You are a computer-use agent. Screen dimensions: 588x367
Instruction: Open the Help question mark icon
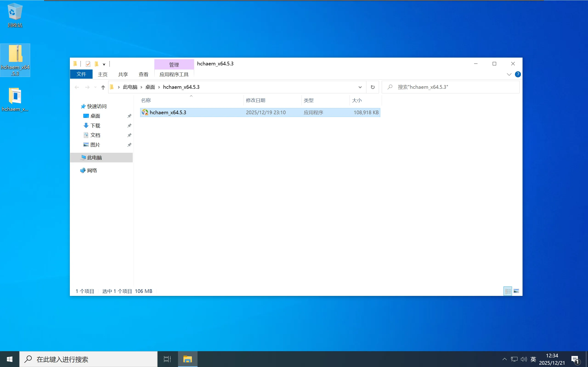pyautogui.click(x=517, y=74)
